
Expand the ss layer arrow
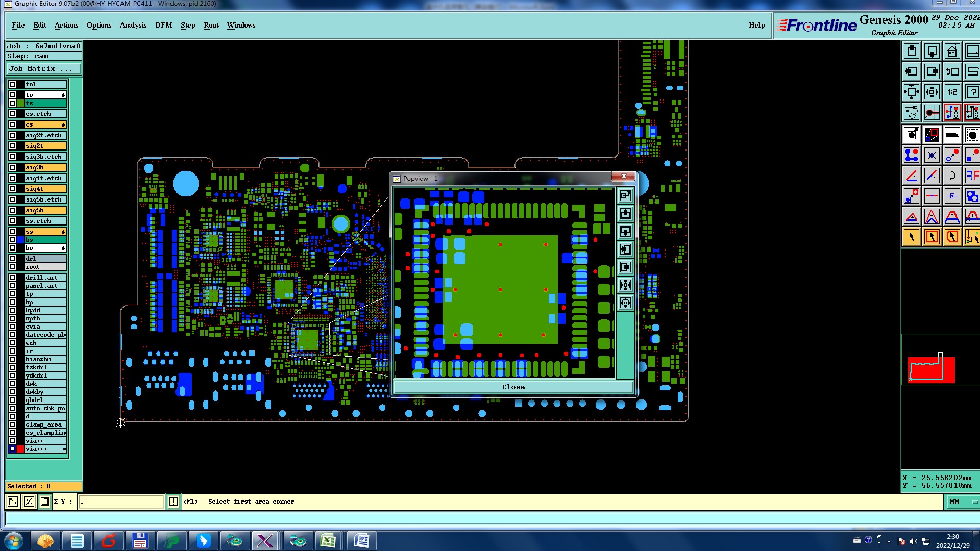coord(63,232)
